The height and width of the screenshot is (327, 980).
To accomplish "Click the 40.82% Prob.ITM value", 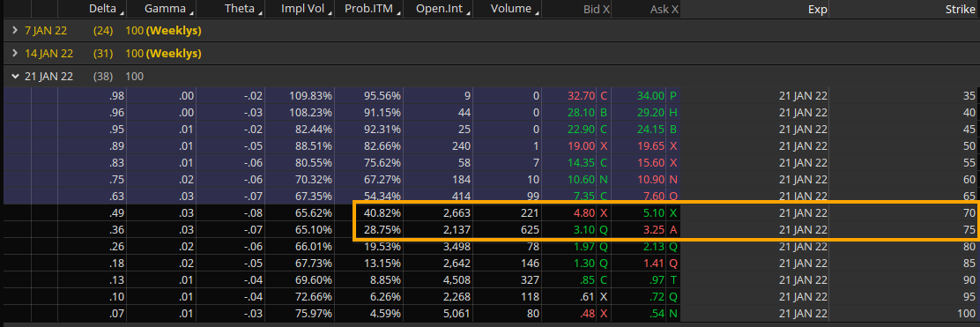I will pyautogui.click(x=382, y=213).
